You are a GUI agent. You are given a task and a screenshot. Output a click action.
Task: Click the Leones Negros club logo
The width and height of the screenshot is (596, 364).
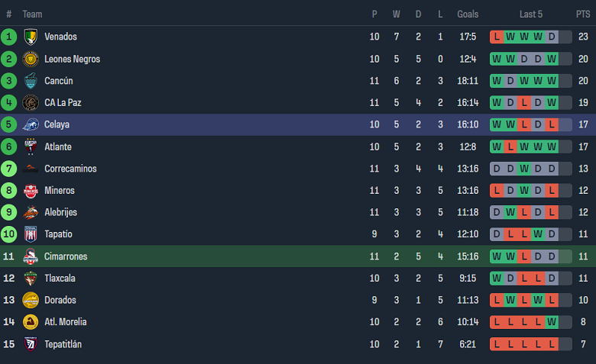coord(31,59)
